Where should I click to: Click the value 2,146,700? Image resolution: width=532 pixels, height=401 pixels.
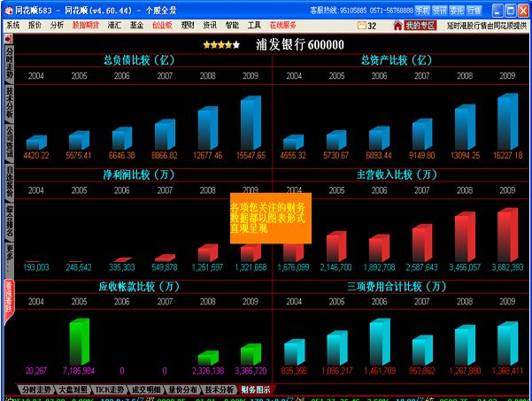335,267
